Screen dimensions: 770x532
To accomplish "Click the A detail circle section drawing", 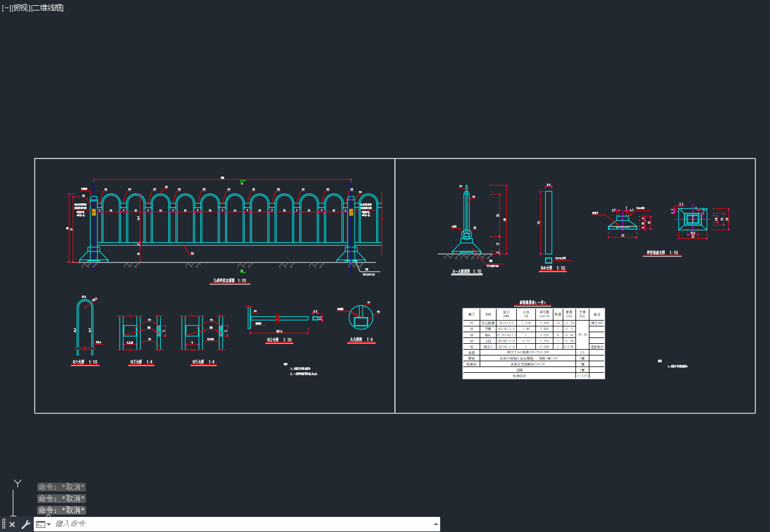I will coord(361,317).
